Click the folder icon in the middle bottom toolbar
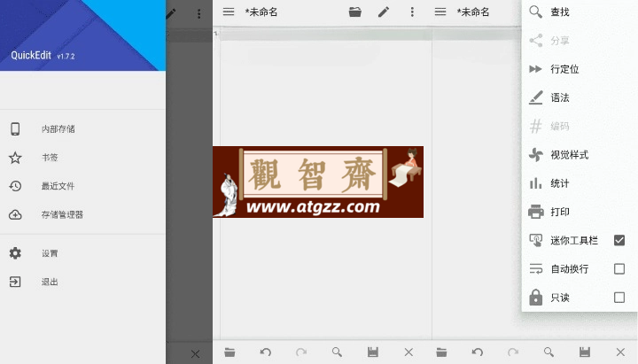Screen dimensions: 638x364 coord(230,352)
